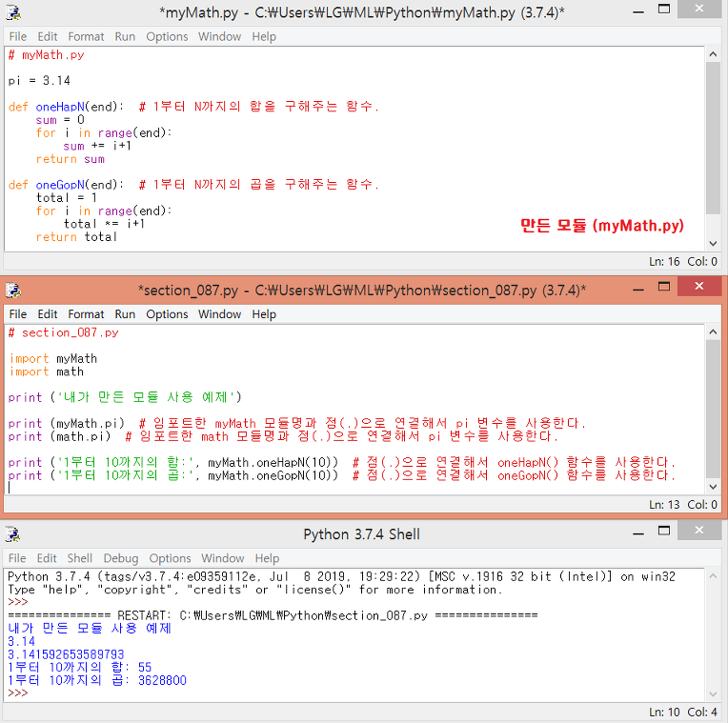Minimize the myMath.py window
728x723 pixels.
coord(638,11)
